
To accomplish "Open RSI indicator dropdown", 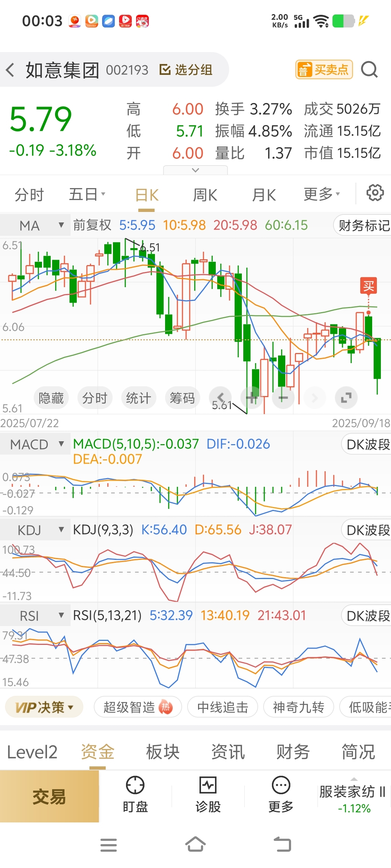I will pyautogui.click(x=35, y=616).
